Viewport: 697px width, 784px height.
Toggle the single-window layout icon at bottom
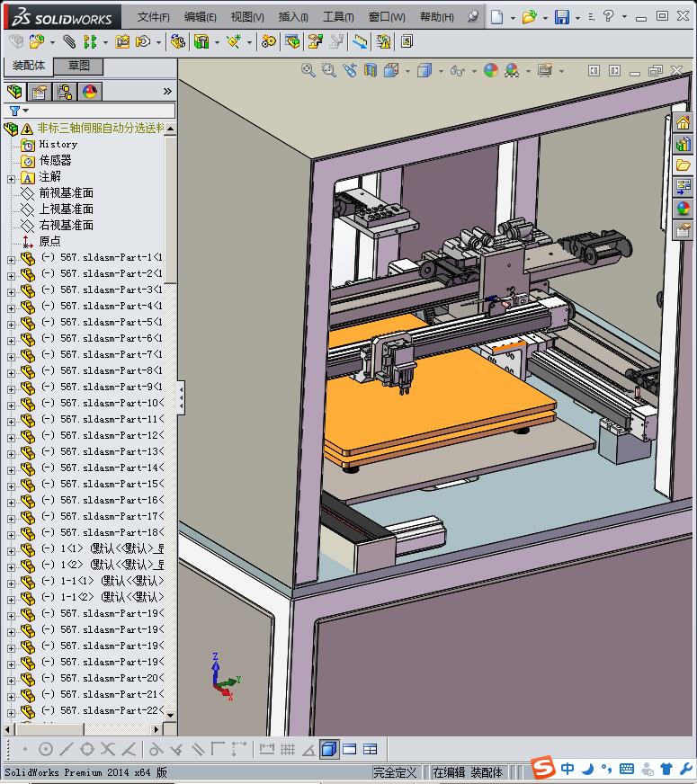pos(350,749)
